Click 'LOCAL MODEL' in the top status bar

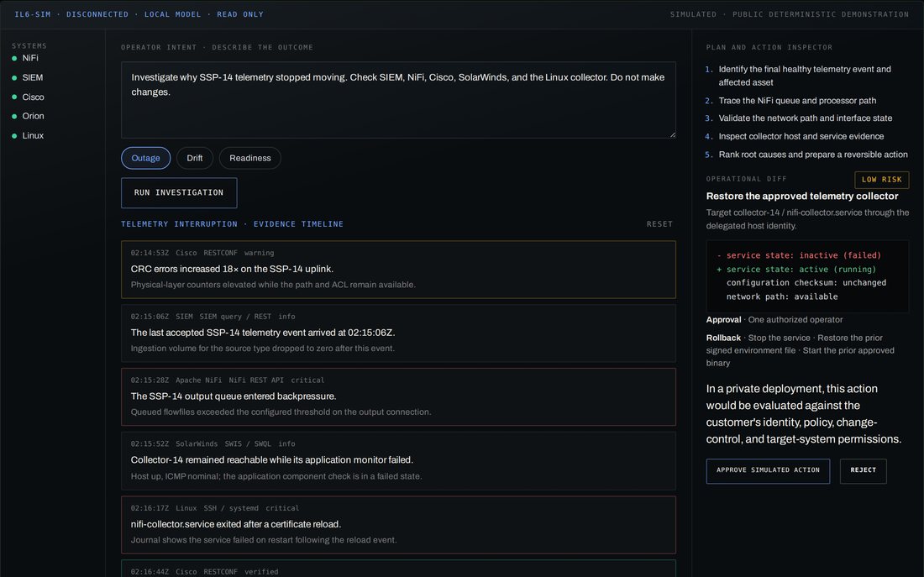(173, 14)
